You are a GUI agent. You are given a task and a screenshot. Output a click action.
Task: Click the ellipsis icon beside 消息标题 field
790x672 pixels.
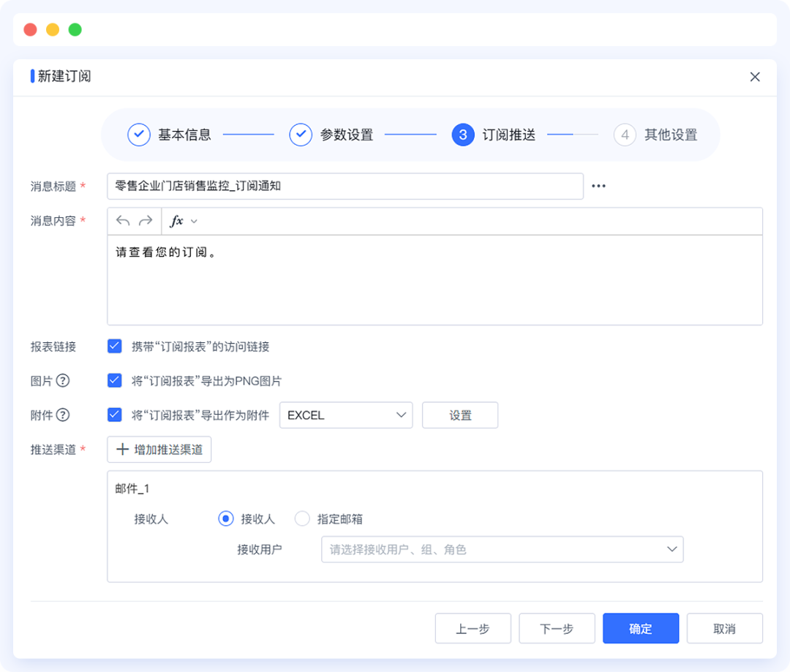[x=598, y=186]
